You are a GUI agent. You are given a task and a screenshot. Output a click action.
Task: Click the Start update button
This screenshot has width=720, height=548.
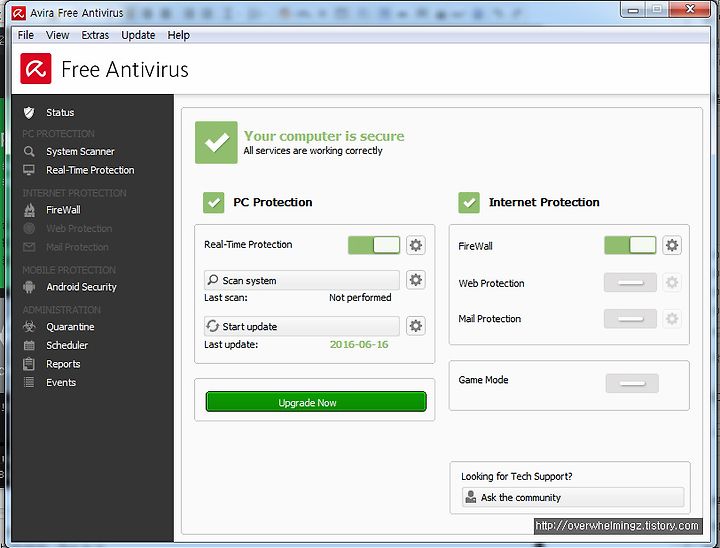[302, 326]
